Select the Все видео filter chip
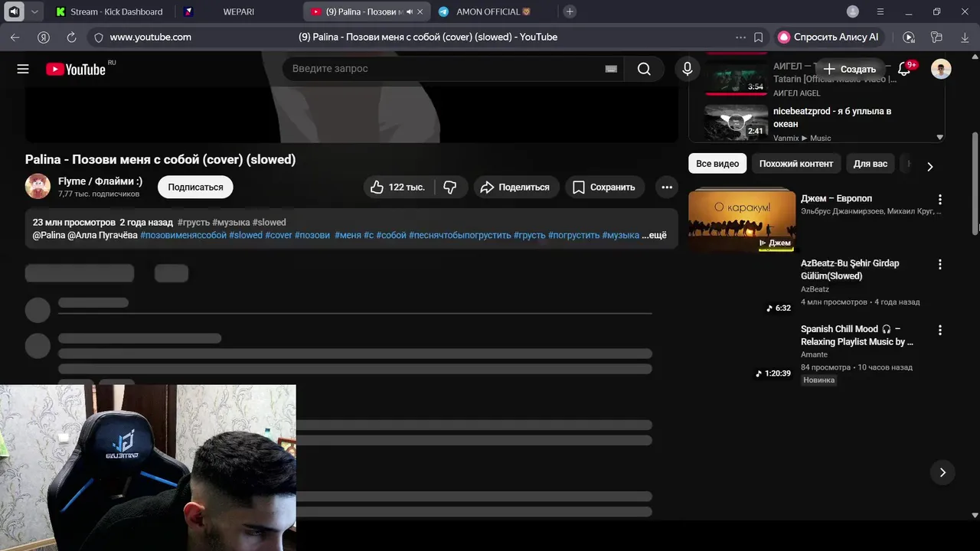The width and height of the screenshot is (980, 551). pyautogui.click(x=717, y=164)
